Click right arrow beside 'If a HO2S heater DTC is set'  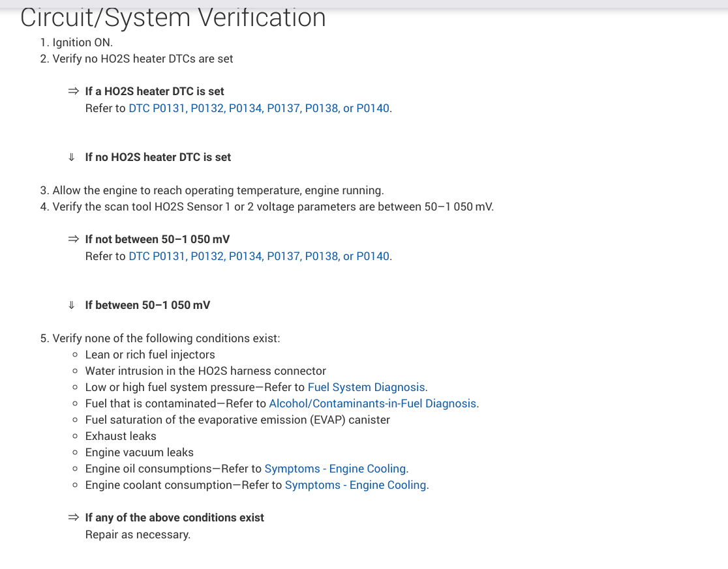pyautogui.click(x=73, y=92)
